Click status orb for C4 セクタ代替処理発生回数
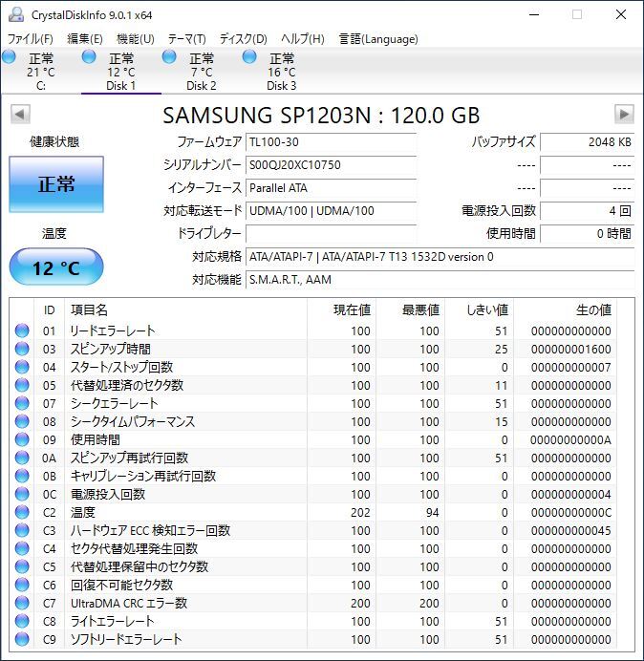Screen dimensions: 644x661 [22, 548]
